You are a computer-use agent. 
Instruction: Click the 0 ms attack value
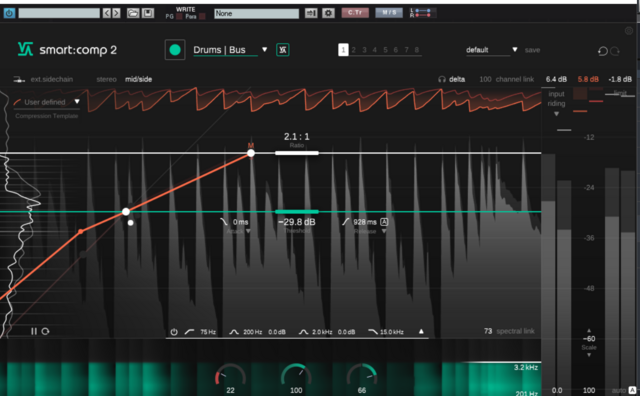click(240, 222)
